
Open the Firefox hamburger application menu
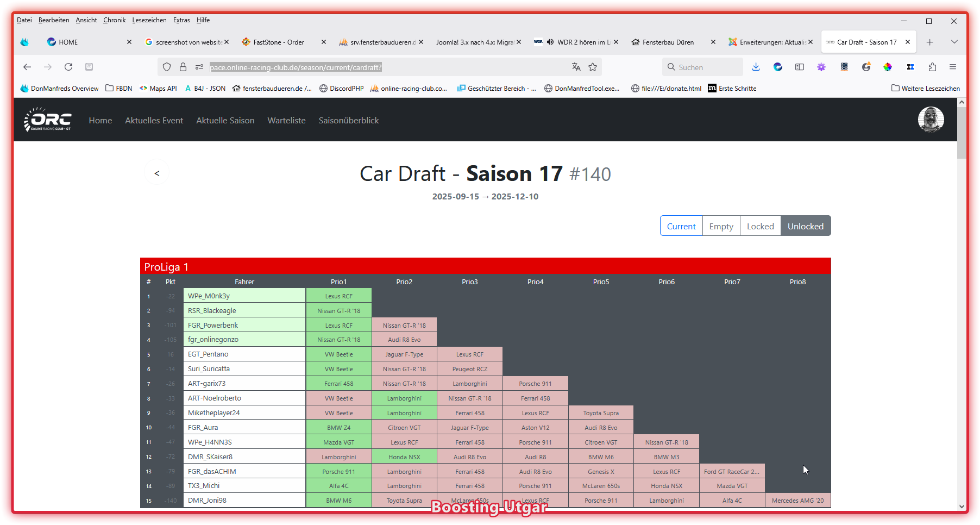click(x=953, y=67)
